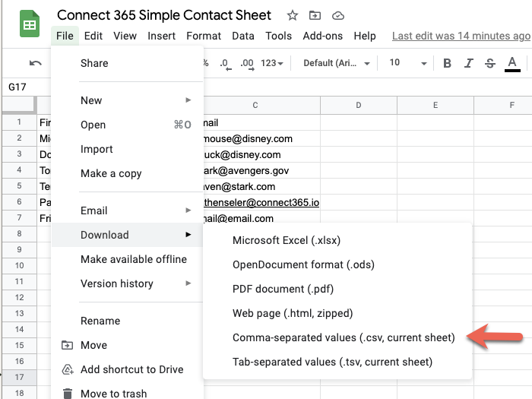The width and height of the screenshot is (532, 399).
Task: Toggle bold formatting
Action: point(447,63)
